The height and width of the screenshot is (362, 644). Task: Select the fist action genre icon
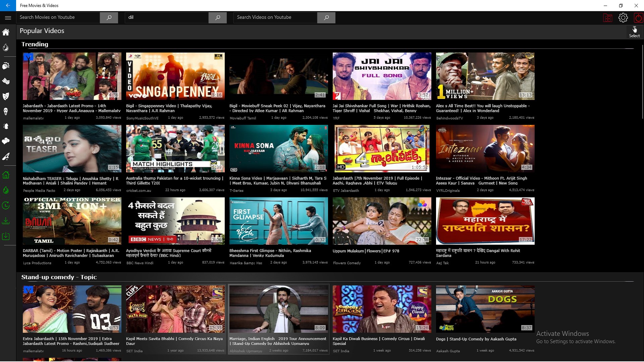pyautogui.click(x=6, y=66)
